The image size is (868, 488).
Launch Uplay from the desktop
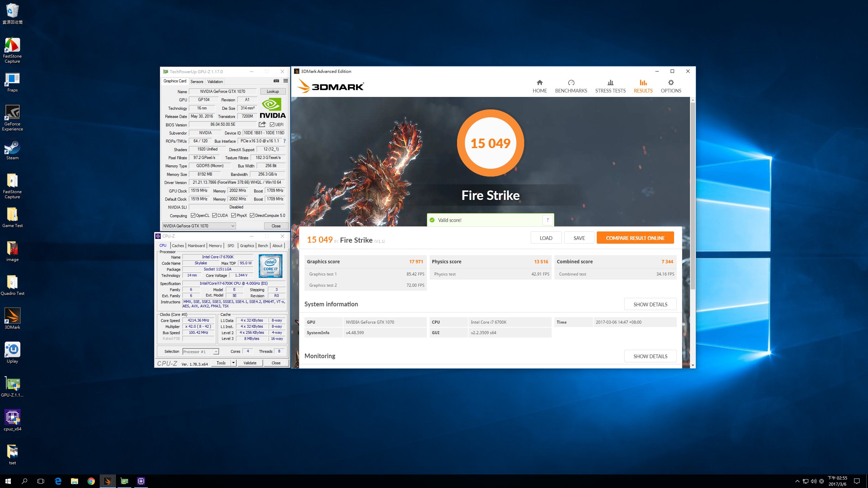12,352
